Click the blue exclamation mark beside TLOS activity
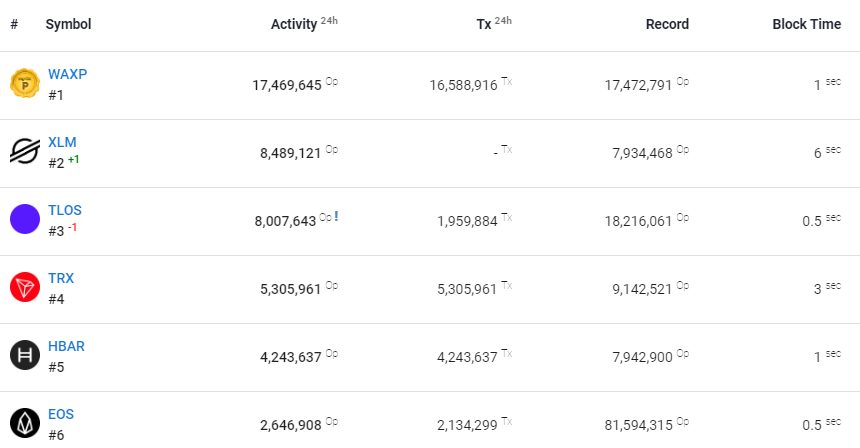The height and width of the screenshot is (448, 860). 336,217
